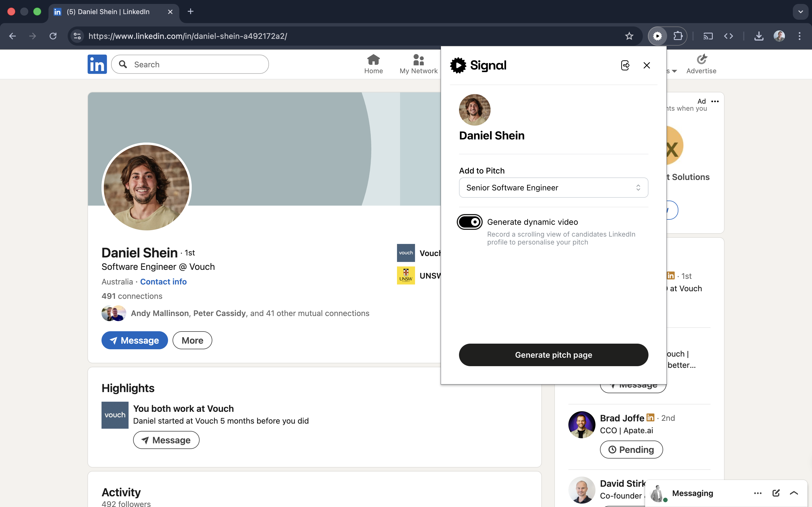The width and height of the screenshot is (812, 507).
Task: Click the Signal extension icon in toolbar
Action: pos(657,36)
